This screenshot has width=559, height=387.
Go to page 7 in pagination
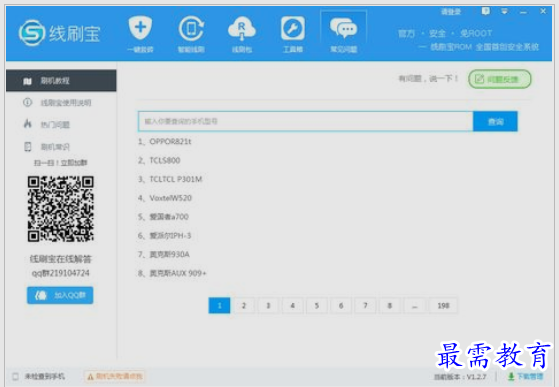pos(365,305)
